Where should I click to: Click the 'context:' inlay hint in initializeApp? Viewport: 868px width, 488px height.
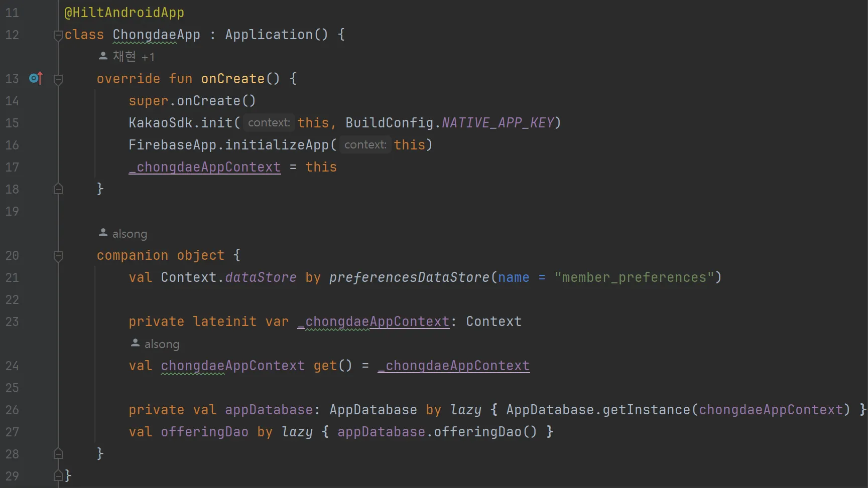pyautogui.click(x=365, y=145)
